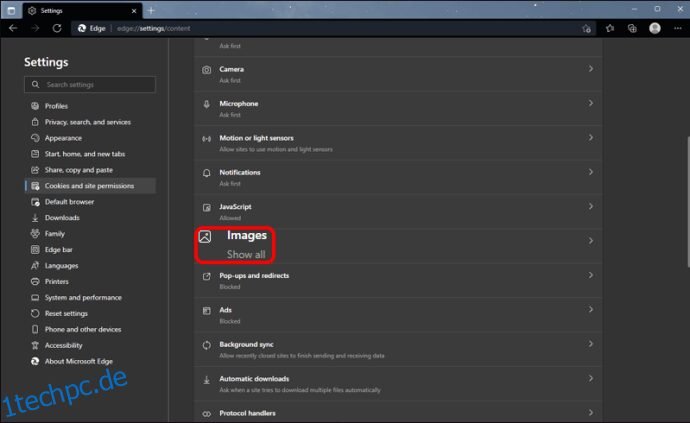Expand the Protocol handlers chevron
The width and height of the screenshot is (690, 423).
[591, 412]
